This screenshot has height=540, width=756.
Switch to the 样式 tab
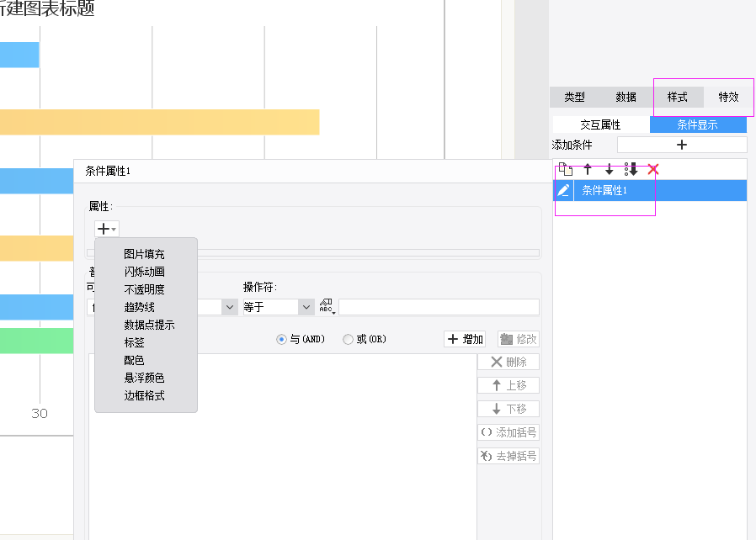coord(678,98)
